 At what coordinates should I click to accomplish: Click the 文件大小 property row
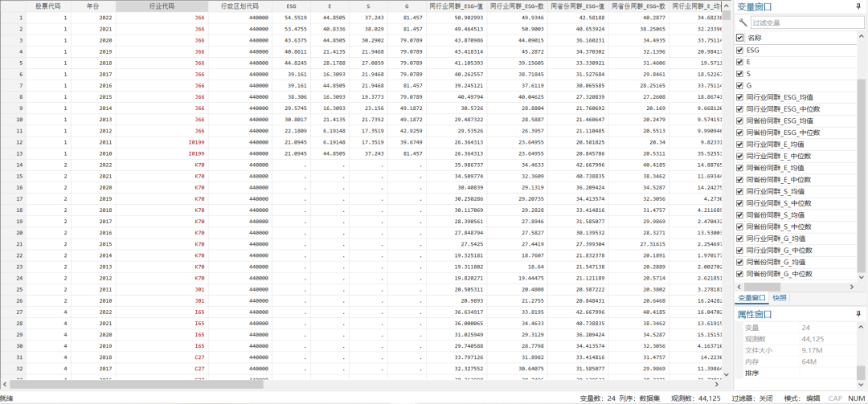[x=796, y=350]
